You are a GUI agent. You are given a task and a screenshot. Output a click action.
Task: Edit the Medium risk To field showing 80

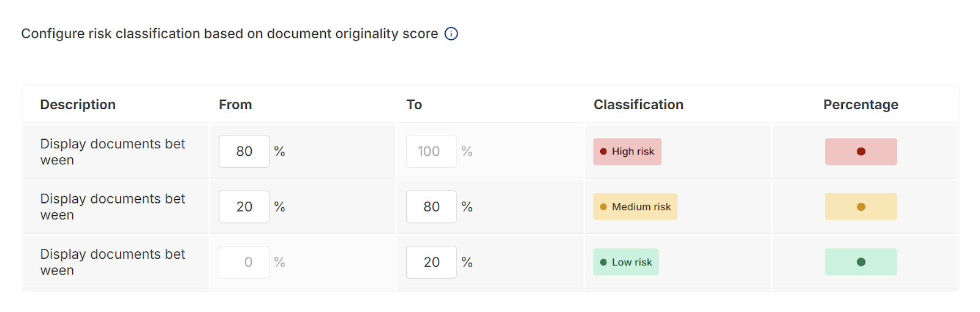431,207
